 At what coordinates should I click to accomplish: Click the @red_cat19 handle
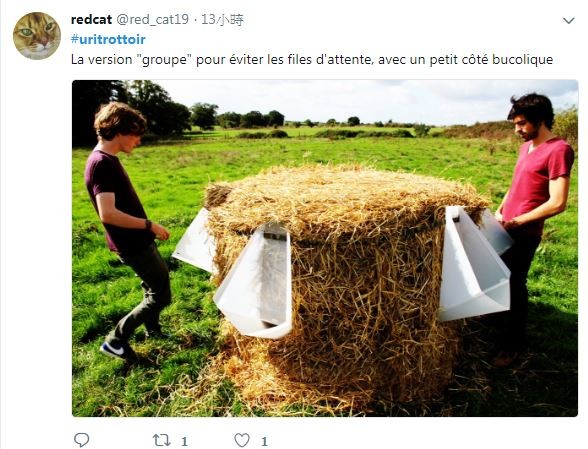[x=152, y=20]
